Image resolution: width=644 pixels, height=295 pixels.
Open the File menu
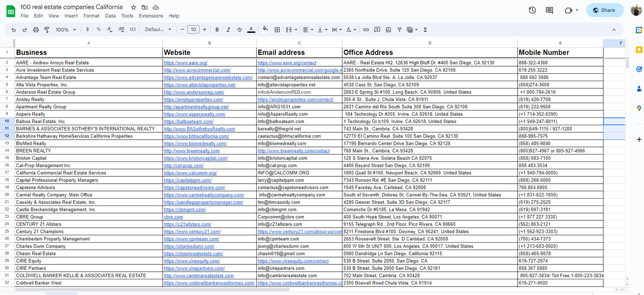tap(24, 16)
